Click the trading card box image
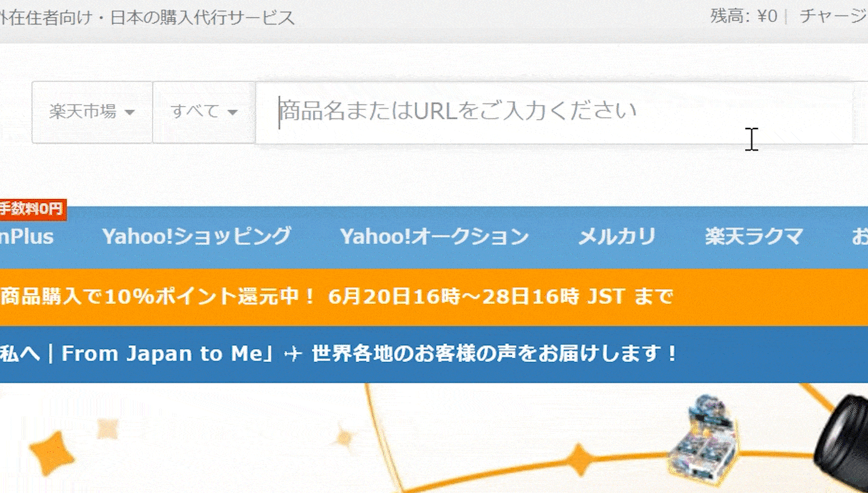Image resolution: width=868 pixels, height=493 pixels. point(705,439)
